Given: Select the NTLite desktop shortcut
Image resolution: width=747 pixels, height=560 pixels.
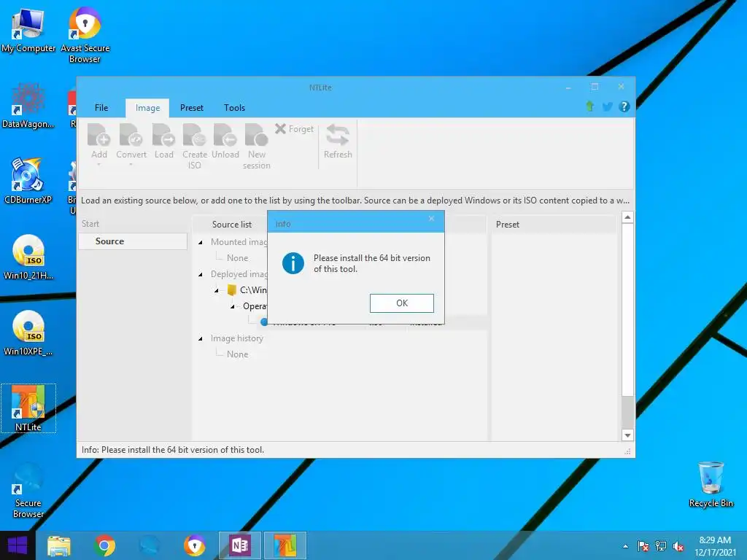Looking at the screenshot, I should (x=28, y=408).
